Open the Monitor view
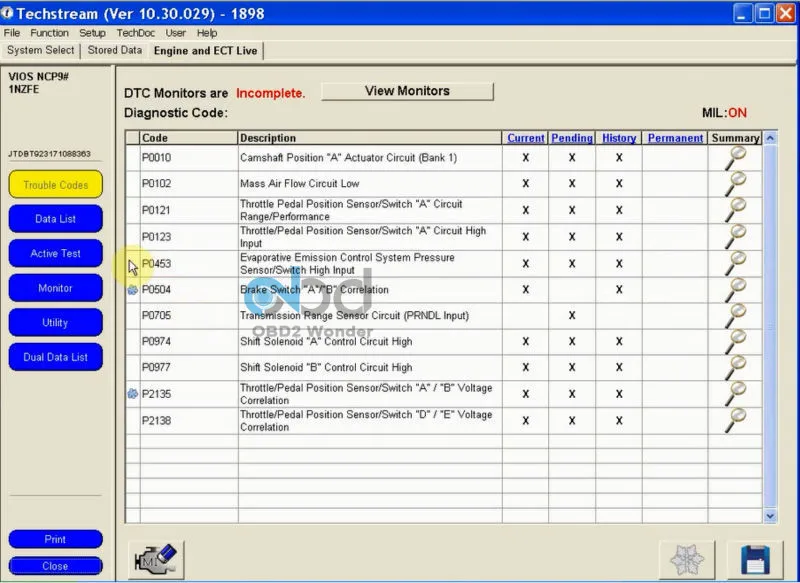The height and width of the screenshot is (583, 800). [56, 288]
